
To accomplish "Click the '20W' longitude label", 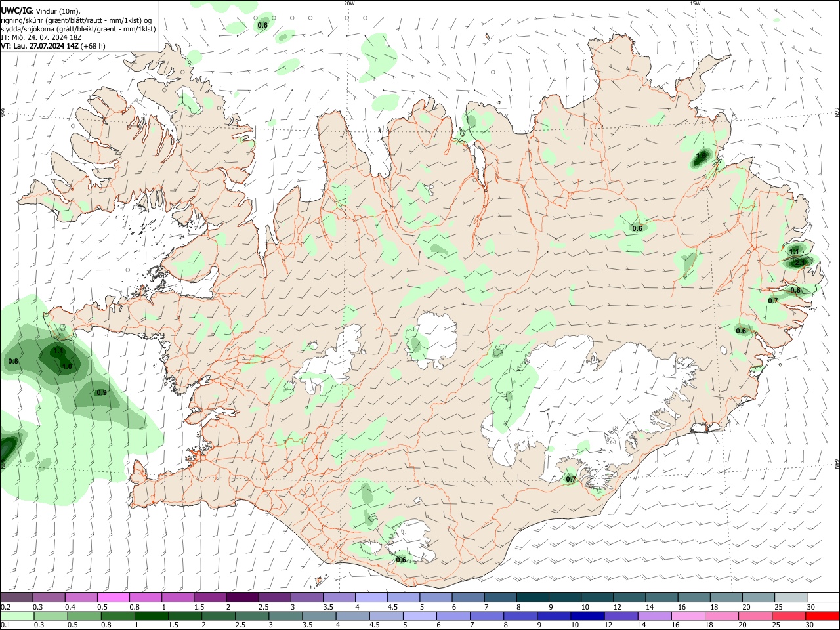I will tap(349, 3).
